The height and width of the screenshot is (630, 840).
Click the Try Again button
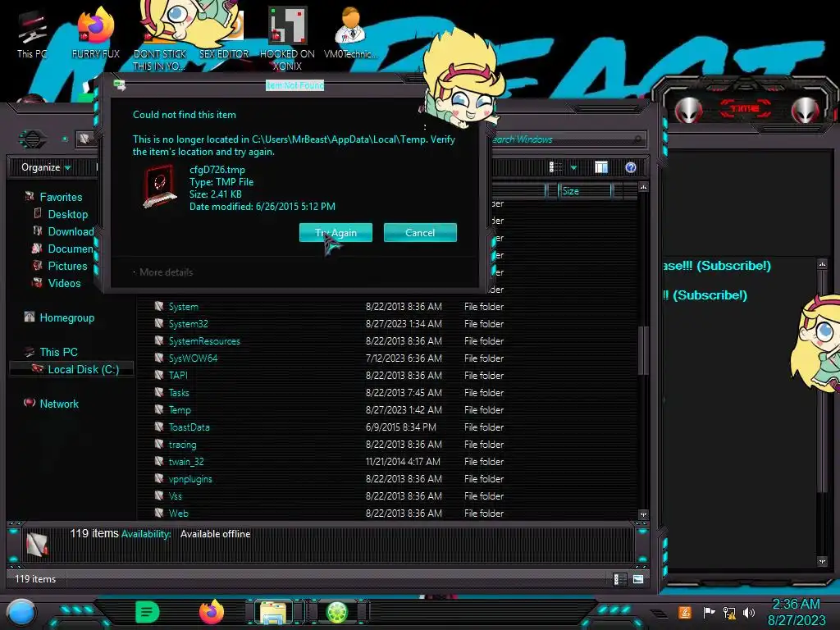336,232
